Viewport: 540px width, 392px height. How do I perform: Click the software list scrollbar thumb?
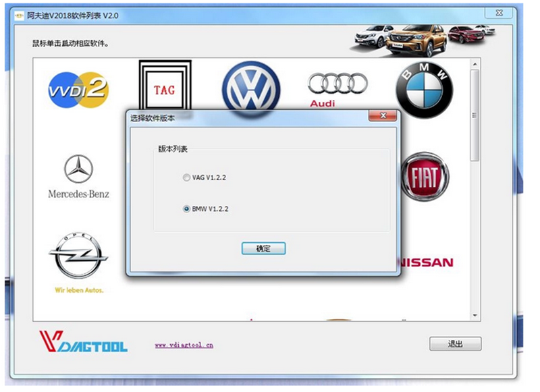475,115
